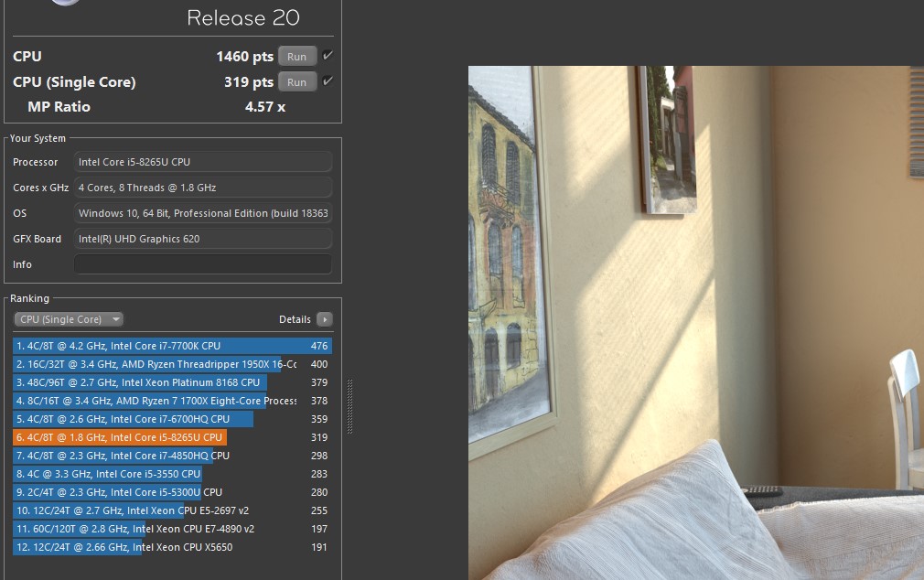Click the rendered room scene image
The width and height of the screenshot is (924, 580).
click(695, 322)
